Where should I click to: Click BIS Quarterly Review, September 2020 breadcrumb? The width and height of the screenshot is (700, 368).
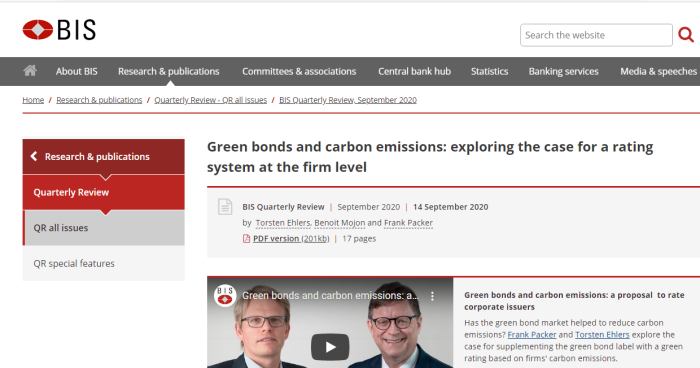pyautogui.click(x=348, y=100)
